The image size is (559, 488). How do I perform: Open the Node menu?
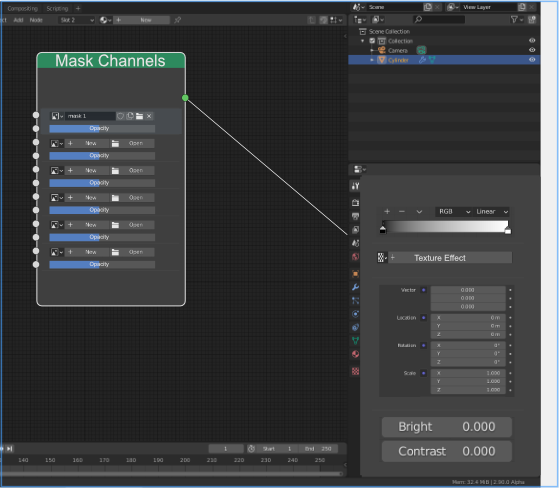[36, 20]
